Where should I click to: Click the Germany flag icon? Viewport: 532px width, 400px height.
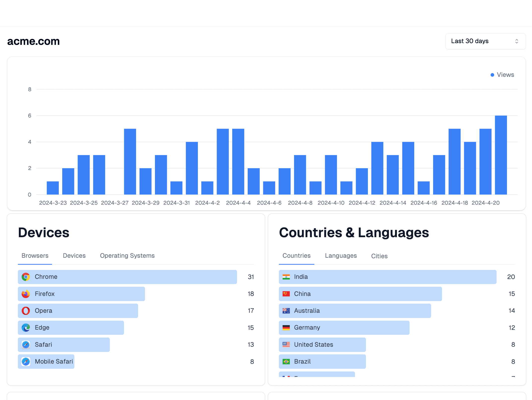(286, 328)
